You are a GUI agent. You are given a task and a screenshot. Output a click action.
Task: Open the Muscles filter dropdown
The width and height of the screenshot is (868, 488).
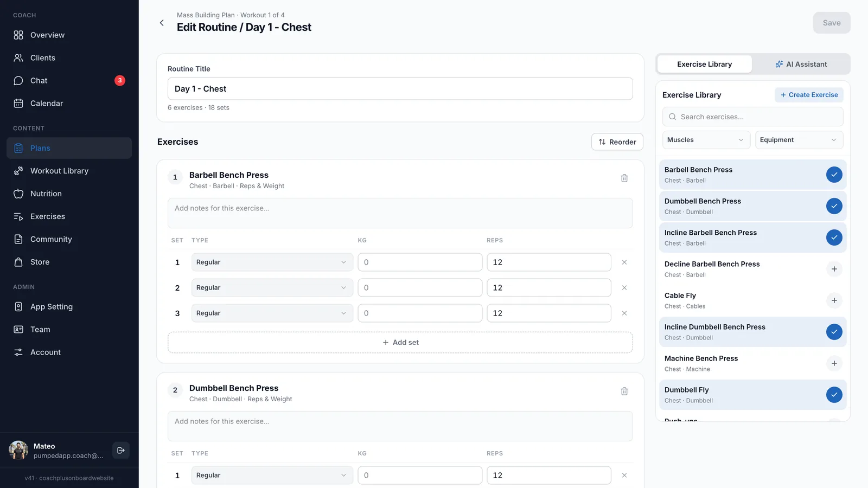706,140
